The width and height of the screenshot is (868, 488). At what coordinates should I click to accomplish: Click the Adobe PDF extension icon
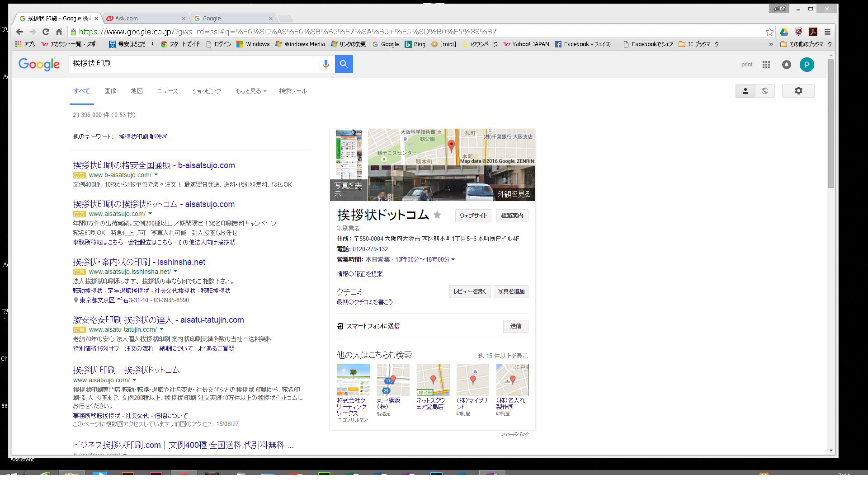click(x=813, y=32)
